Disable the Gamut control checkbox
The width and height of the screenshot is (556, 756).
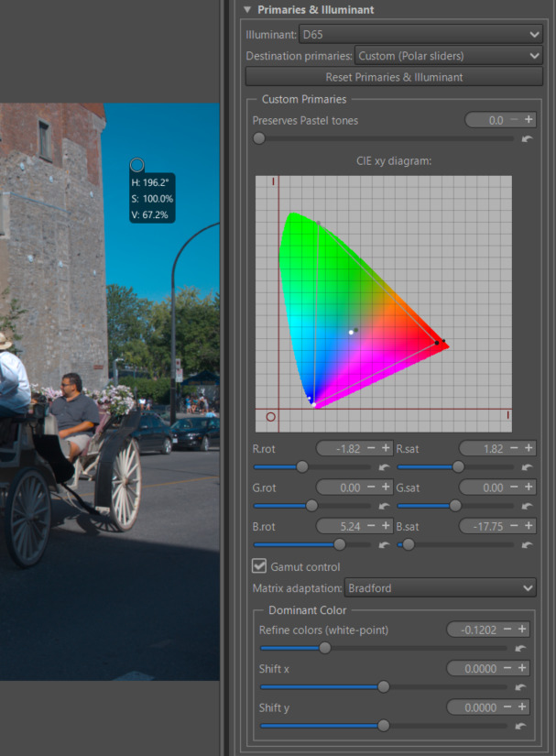point(259,566)
